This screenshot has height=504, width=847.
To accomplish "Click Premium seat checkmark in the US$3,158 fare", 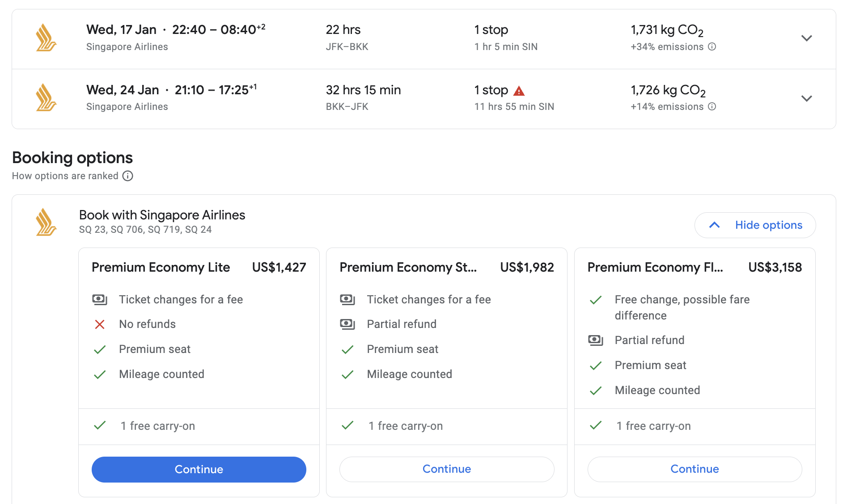I will [x=596, y=366].
